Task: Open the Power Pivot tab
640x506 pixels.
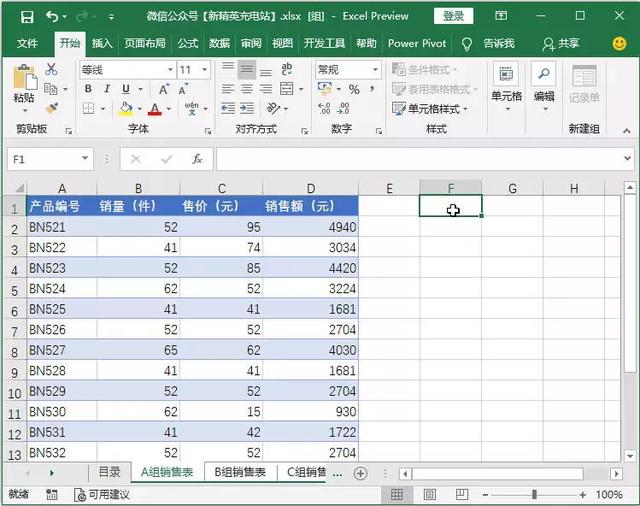Action: click(x=417, y=43)
